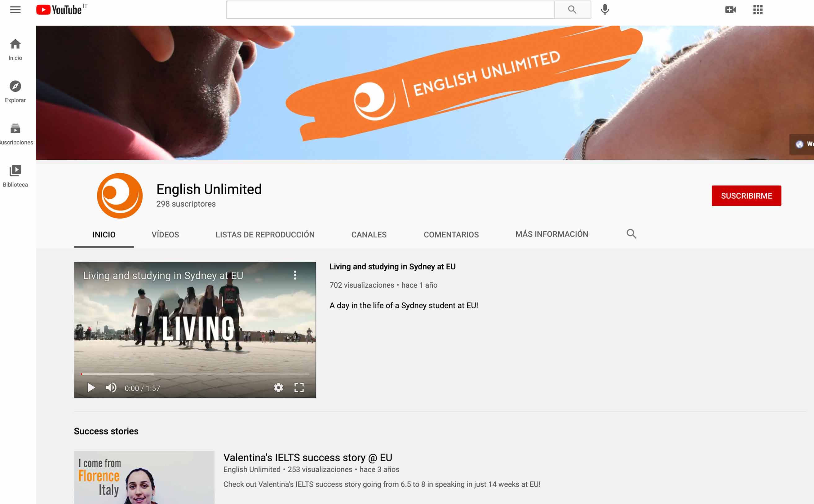Open LISTAS DE REPRODUCCIÓN tab
This screenshot has height=504, width=814.
[265, 235]
